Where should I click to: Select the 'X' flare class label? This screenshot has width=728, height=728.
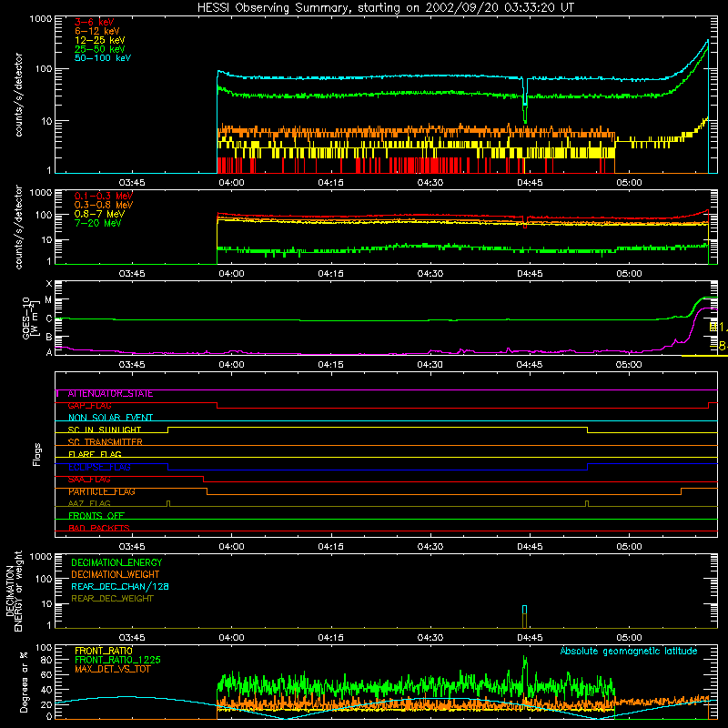click(49, 284)
